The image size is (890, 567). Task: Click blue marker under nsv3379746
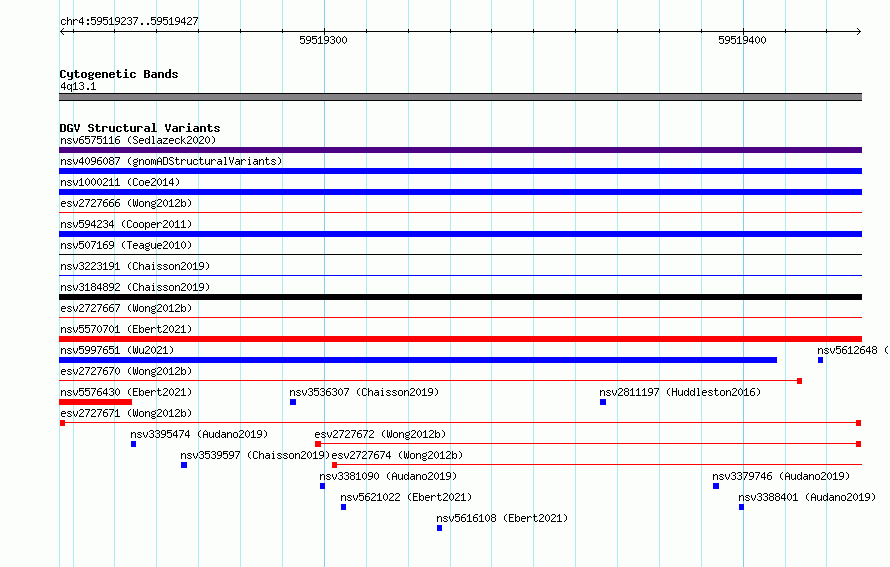716,486
